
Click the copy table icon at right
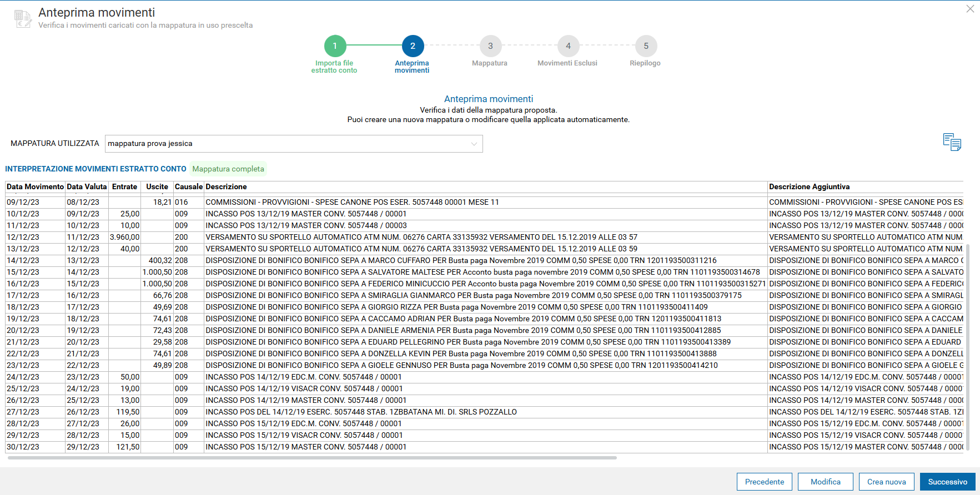(x=952, y=142)
